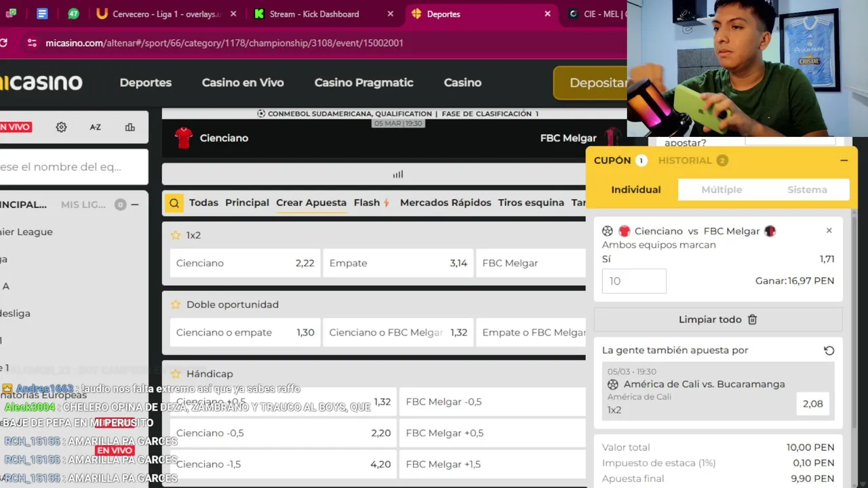Image resolution: width=868 pixels, height=488 pixels.
Task: Open the Casino navigation menu
Action: [x=462, y=83]
